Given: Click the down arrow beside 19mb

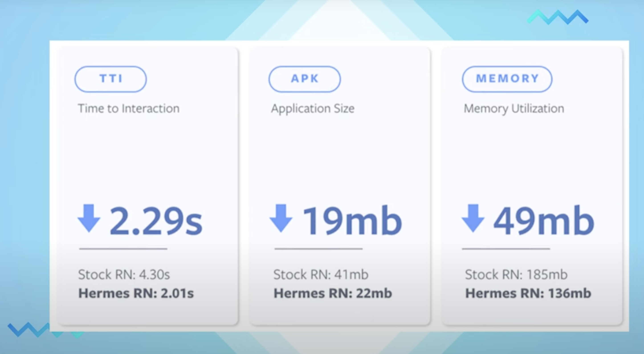Looking at the screenshot, I should [281, 218].
